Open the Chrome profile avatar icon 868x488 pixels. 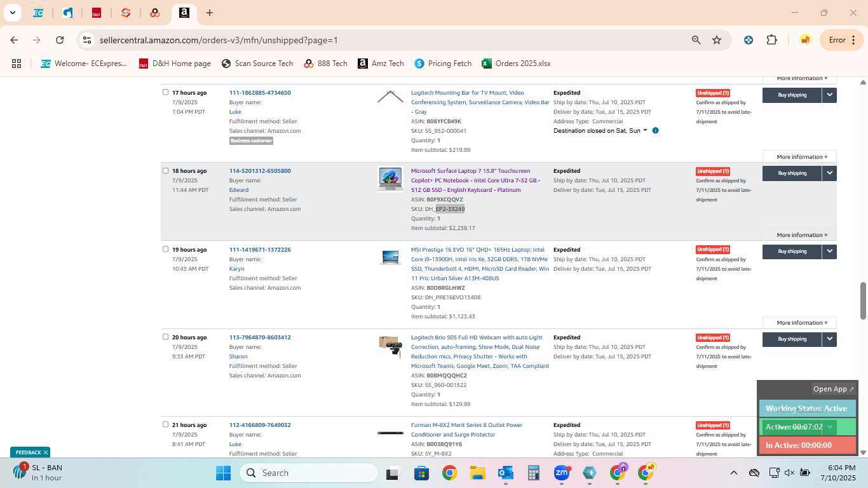coord(805,40)
